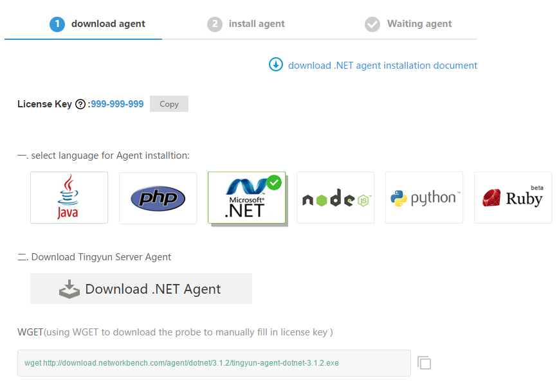
Task: Open the download .NET agent installation document link
Action: (382, 65)
